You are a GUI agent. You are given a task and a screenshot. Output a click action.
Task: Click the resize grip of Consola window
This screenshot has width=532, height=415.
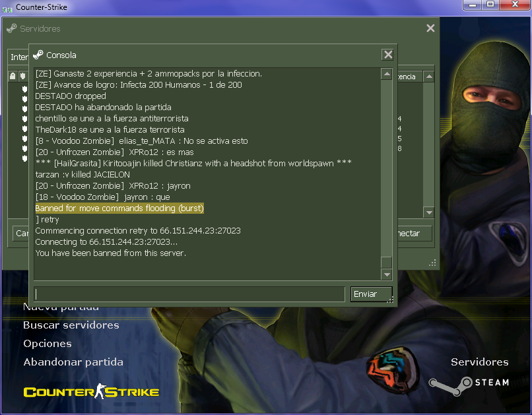390,299
